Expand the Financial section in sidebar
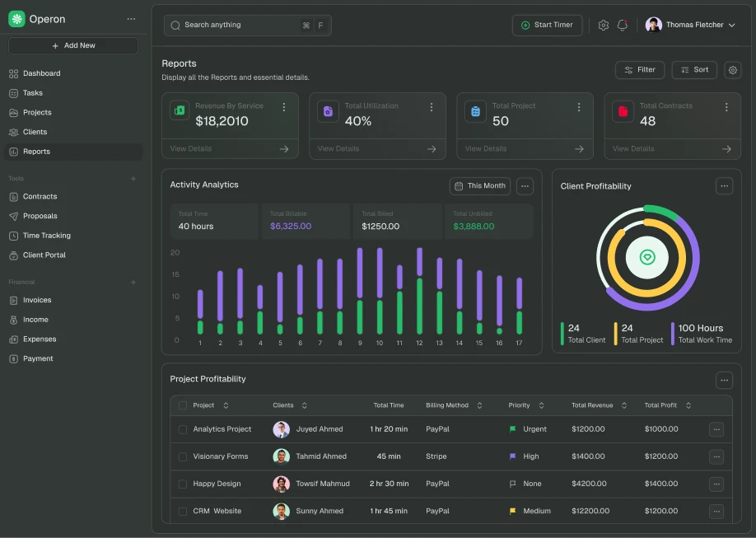This screenshot has height=538, width=756. click(133, 282)
